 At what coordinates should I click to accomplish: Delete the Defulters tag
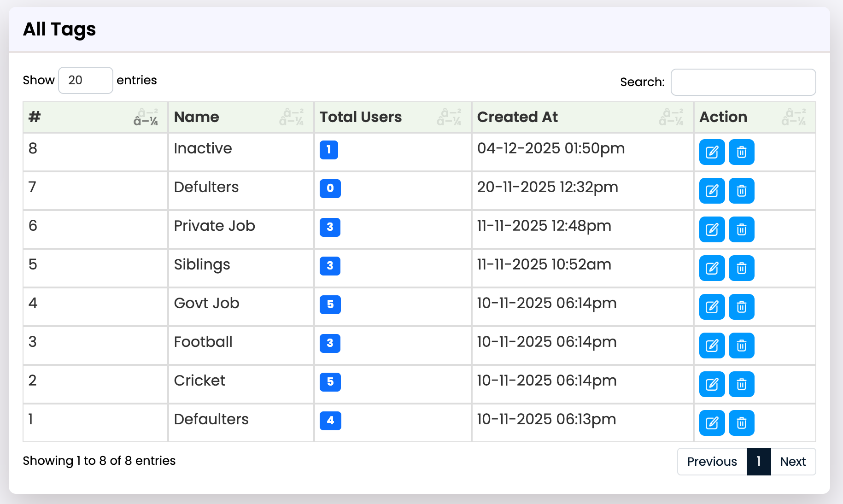click(742, 191)
